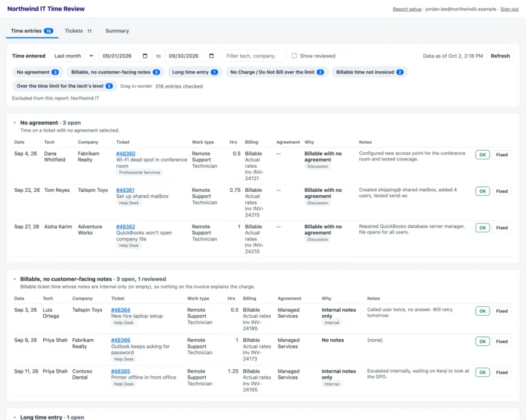Open calendar picker on end date 09/30/2026
Screen dimensions: 526x420
click(212, 55)
